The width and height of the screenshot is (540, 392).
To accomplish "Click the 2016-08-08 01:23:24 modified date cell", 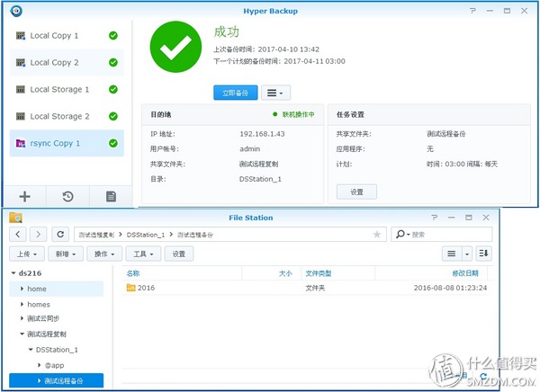I will 450,288.
